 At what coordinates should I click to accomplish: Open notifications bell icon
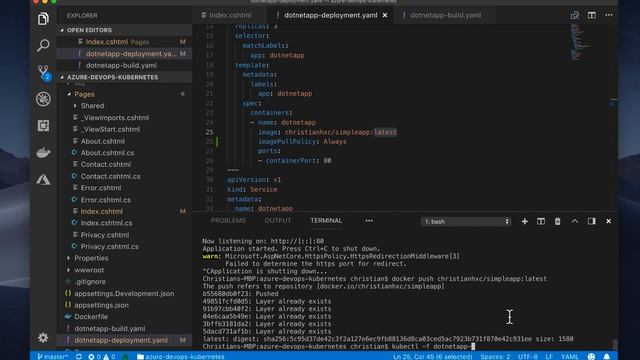tap(607, 356)
